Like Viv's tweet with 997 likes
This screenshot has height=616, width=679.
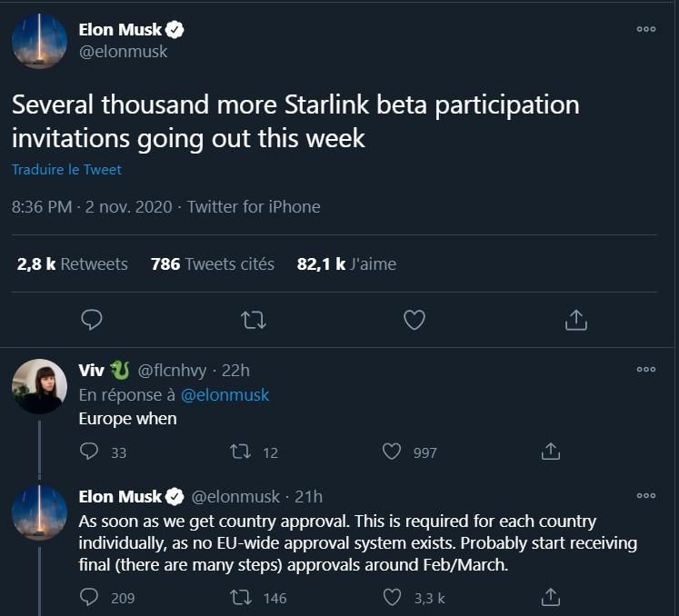point(392,452)
